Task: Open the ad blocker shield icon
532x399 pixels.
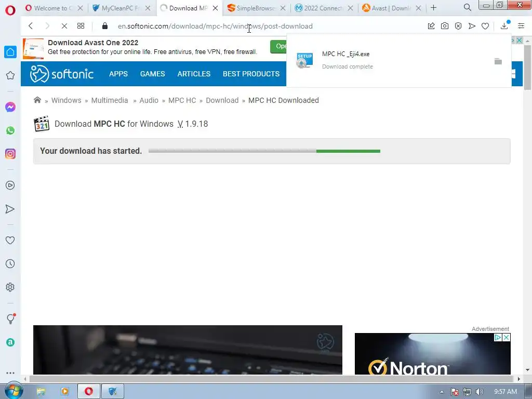Action: pyautogui.click(x=458, y=26)
